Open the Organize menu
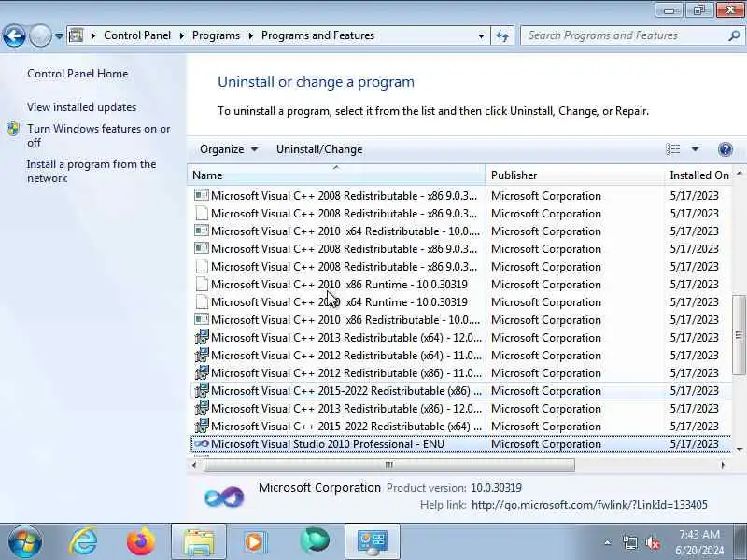Image resolution: width=747 pixels, height=560 pixels. 229,149
